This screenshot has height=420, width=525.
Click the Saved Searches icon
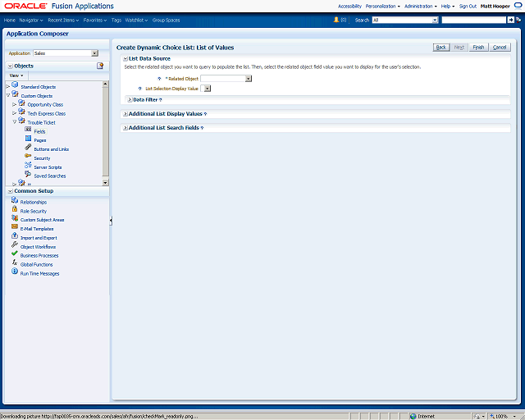[28, 174]
